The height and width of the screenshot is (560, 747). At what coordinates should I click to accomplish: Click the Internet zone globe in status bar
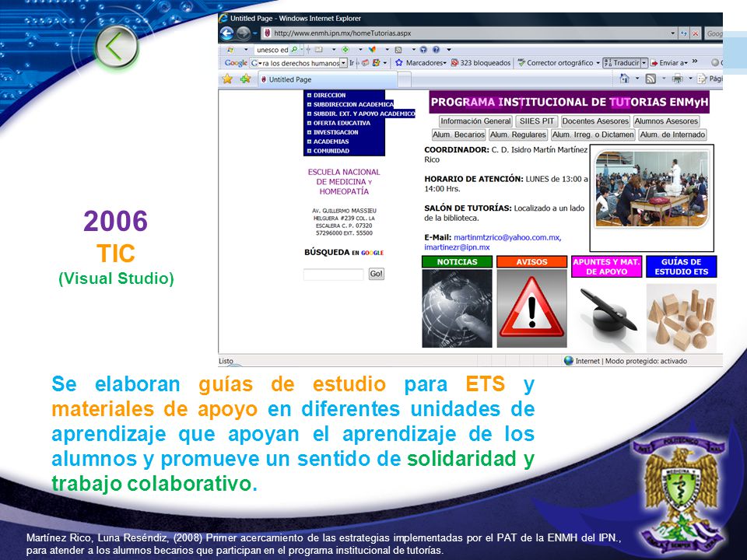(x=568, y=360)
